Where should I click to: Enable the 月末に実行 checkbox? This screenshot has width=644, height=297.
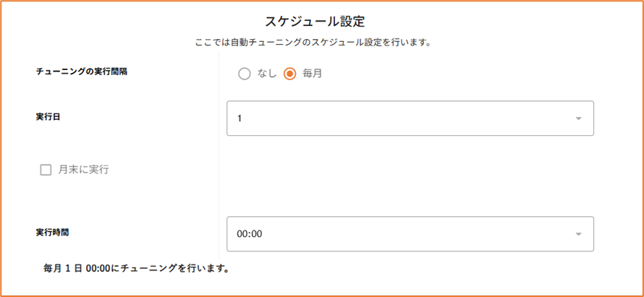pyautogui.click(x=46, y=171)
